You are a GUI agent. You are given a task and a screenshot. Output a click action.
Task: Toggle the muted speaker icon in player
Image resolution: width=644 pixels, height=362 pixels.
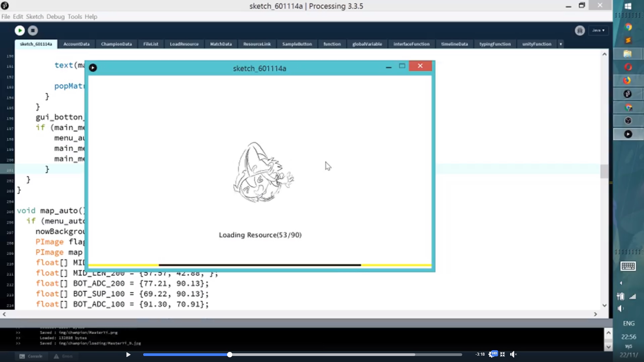tap(513, 354)
